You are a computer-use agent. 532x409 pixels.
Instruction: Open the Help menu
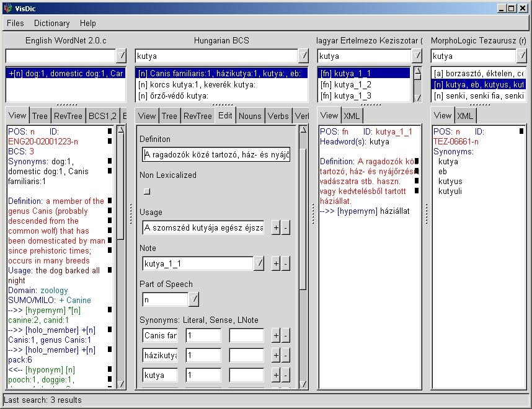[88, 23]
